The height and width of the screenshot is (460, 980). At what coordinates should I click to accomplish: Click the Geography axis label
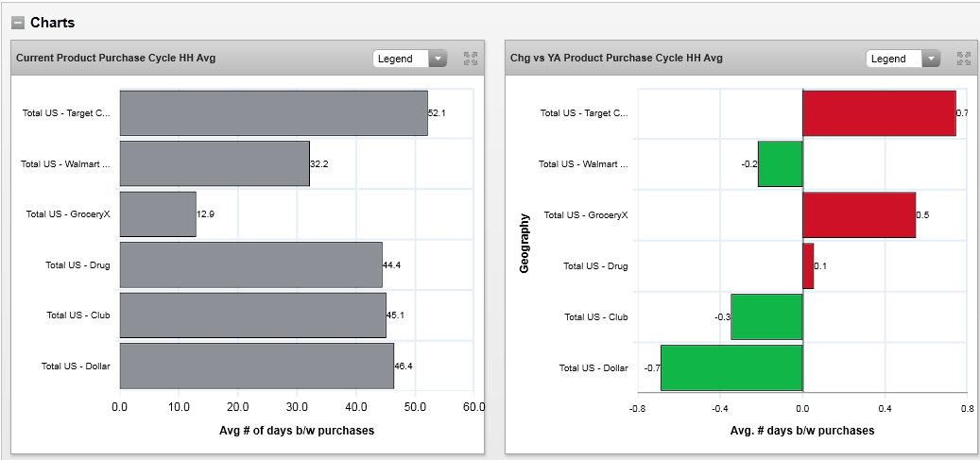coord(524,243)
